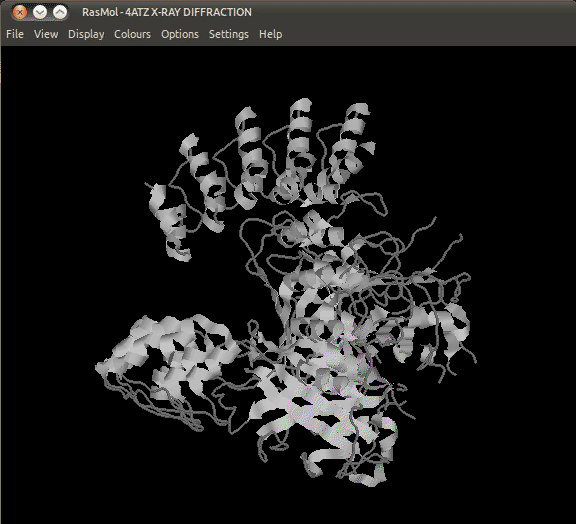Open the View menu
The width and height of the screenshot is (576, 524).
click(46, 34)
